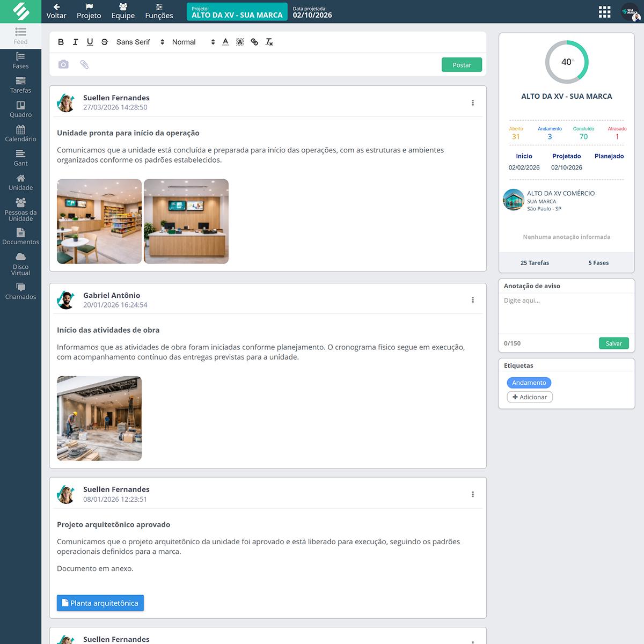Toggle italic formatting in the editor
Screen dimensions: 644x644
[75, 41]
